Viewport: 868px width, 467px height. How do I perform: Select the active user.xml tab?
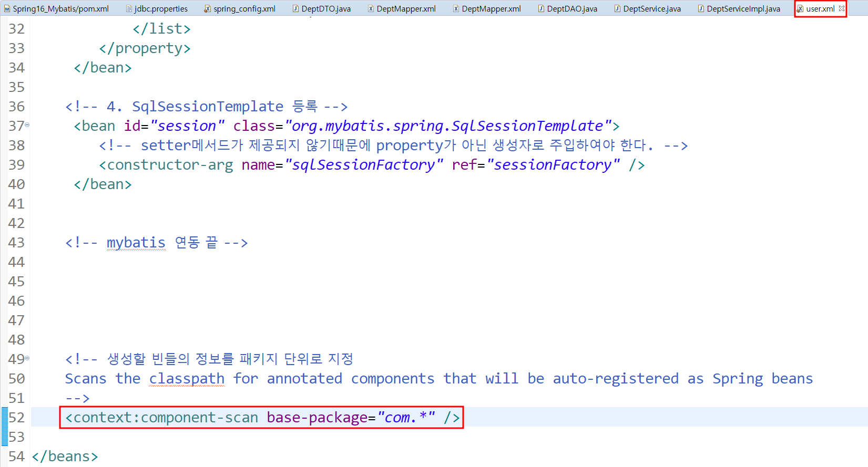pyautogui.click(x=820, y=8)
